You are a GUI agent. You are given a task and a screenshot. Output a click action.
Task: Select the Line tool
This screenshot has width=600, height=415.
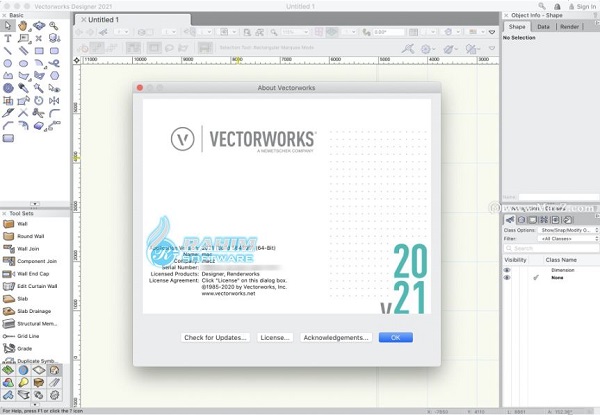point(8,50)
